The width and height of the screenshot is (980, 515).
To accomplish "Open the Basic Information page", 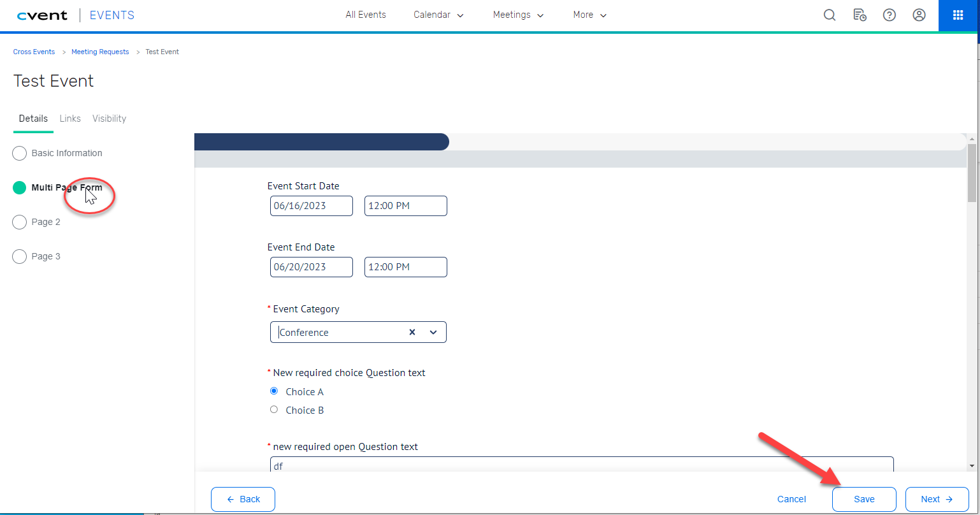I will pos(67,153).
